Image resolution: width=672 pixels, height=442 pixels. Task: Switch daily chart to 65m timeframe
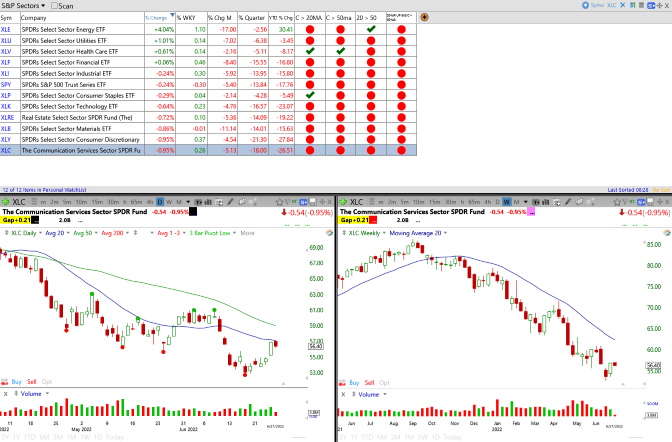point(136,202)
